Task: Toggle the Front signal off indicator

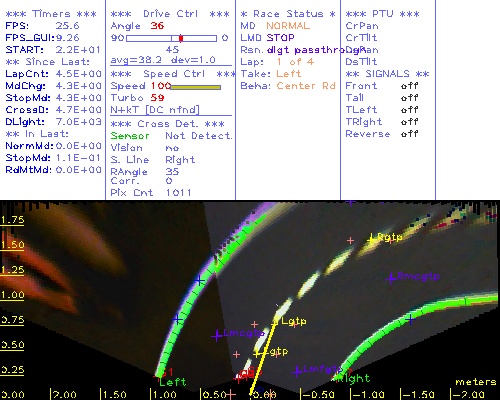Action: click(x=410, y=86)
